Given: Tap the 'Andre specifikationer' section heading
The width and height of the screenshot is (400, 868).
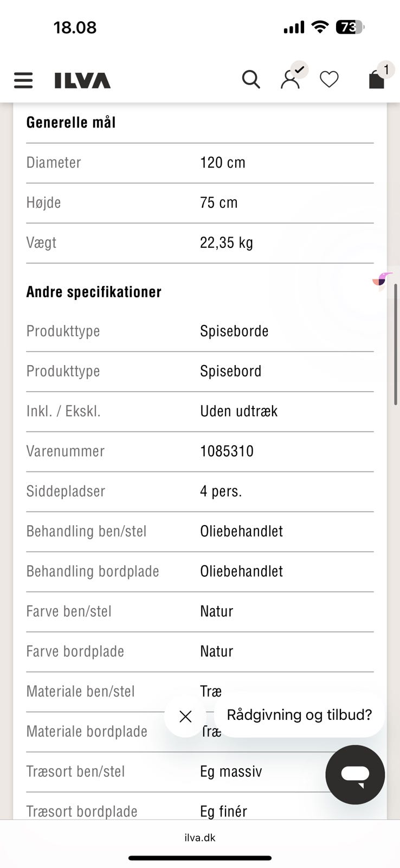Looking at the screenshot, I should [94, 292].
